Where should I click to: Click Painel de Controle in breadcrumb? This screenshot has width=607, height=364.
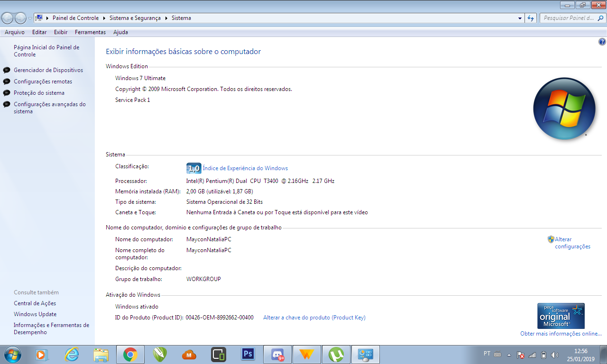pyautogui.click(x=75, y=18)
